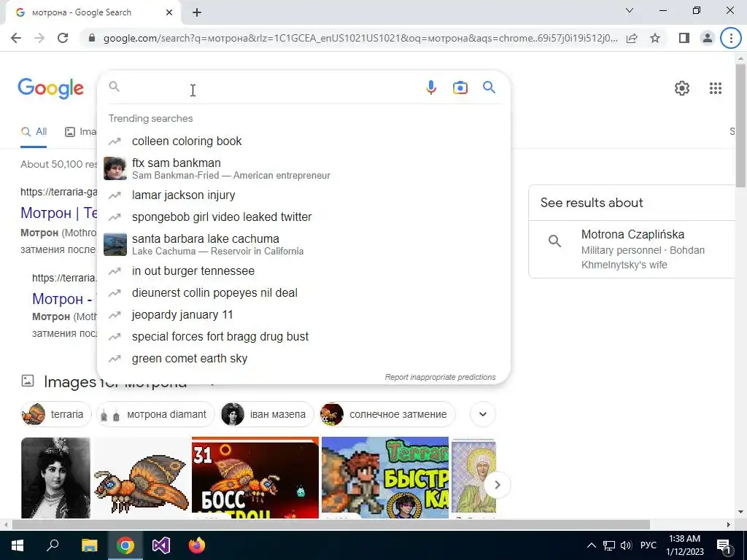This screenshot has width=747, height=560.
Task: Open taskbar search magnifier
Action: 53,545
